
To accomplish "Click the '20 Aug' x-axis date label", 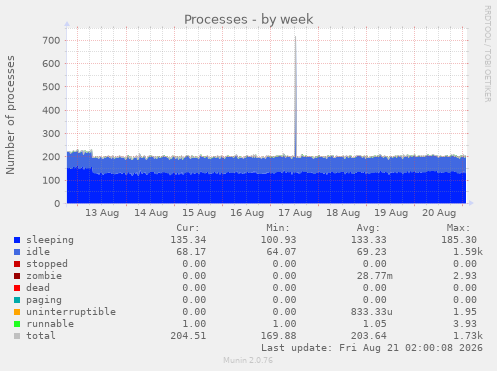I will 439,213.
